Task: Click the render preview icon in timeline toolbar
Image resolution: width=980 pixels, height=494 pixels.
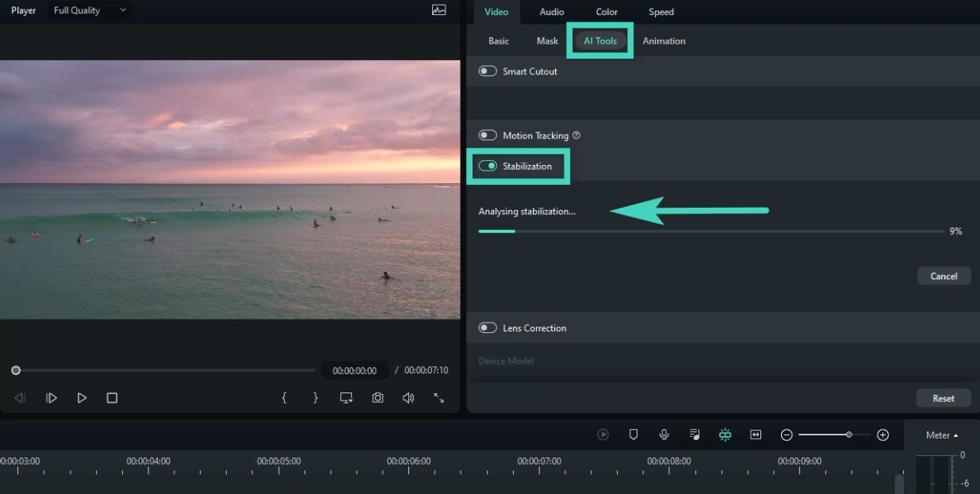Action: (x=603, y=435)
